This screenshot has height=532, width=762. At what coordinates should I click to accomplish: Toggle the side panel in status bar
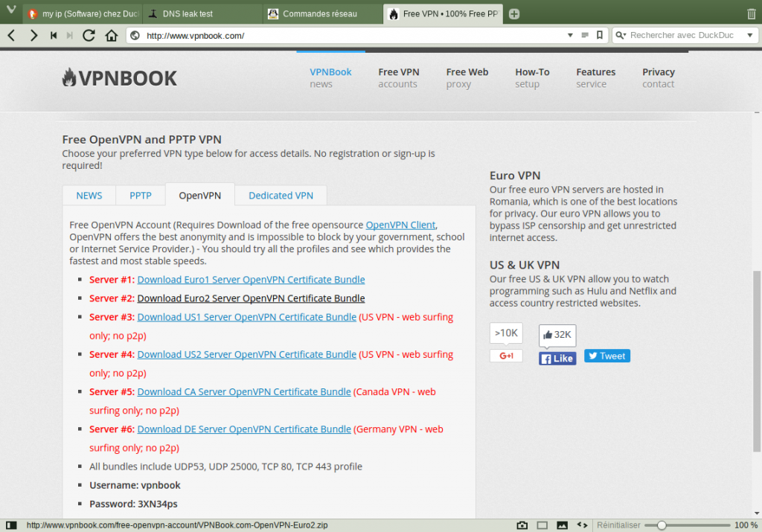tap(11, 525)
